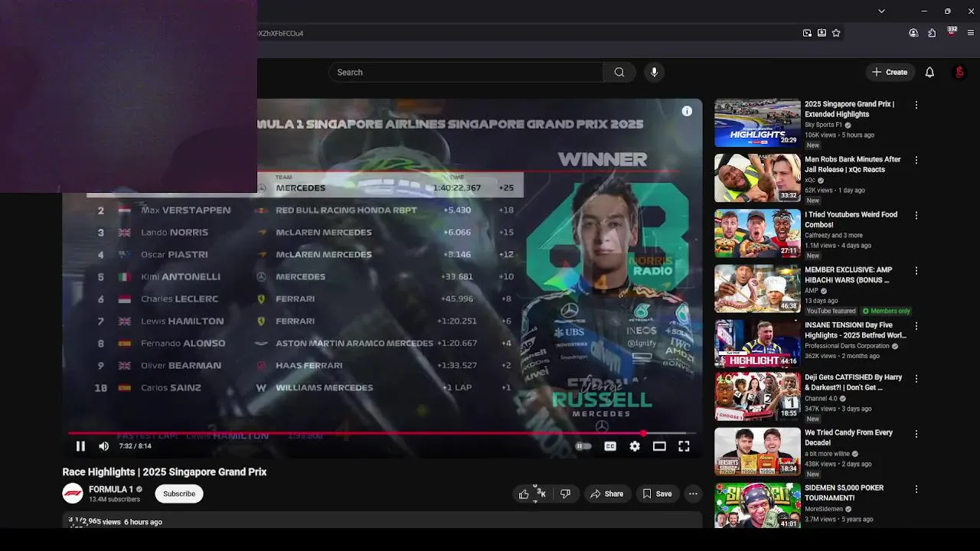Viewport: 980px width, 551px height.
Task: Expand the tab list dropdown chevron
Action: pyautogui.click(x=881, y=11)
